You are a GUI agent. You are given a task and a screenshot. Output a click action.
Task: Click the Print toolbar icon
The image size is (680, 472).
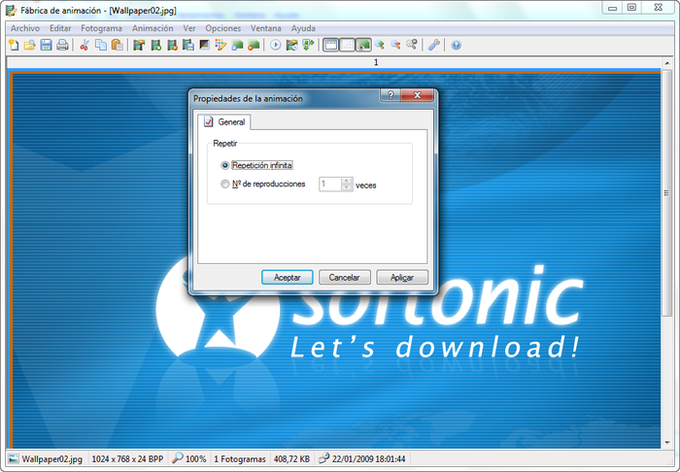tap(62, 45)
